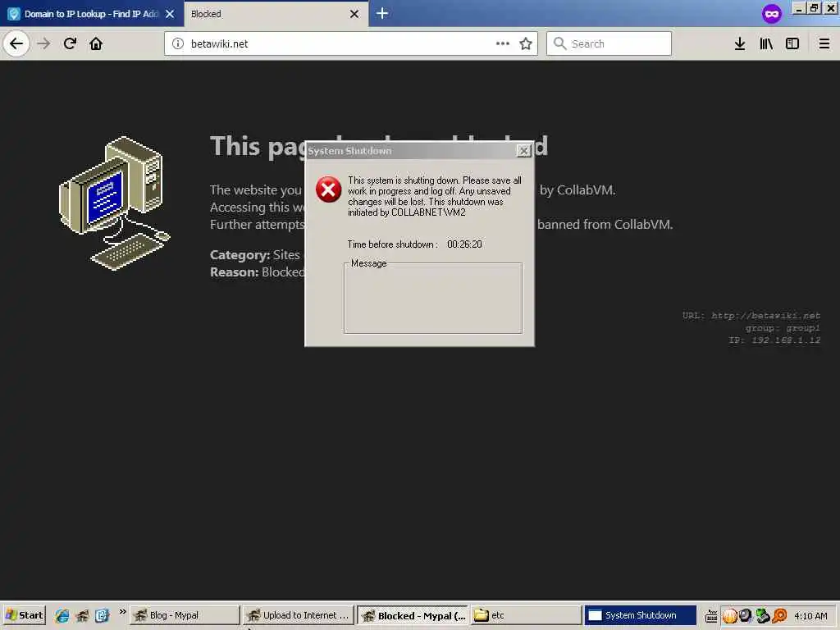Minimize the browser window
The height and width of the screenshot is (630, 840).
pyautogui.click(x=799, y=8)
